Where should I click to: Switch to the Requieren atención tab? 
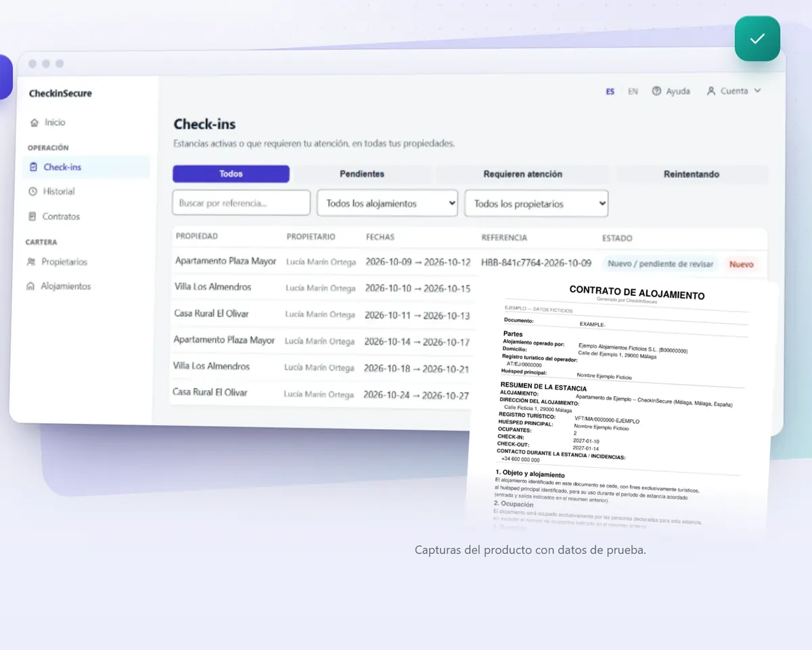point(523,174)
